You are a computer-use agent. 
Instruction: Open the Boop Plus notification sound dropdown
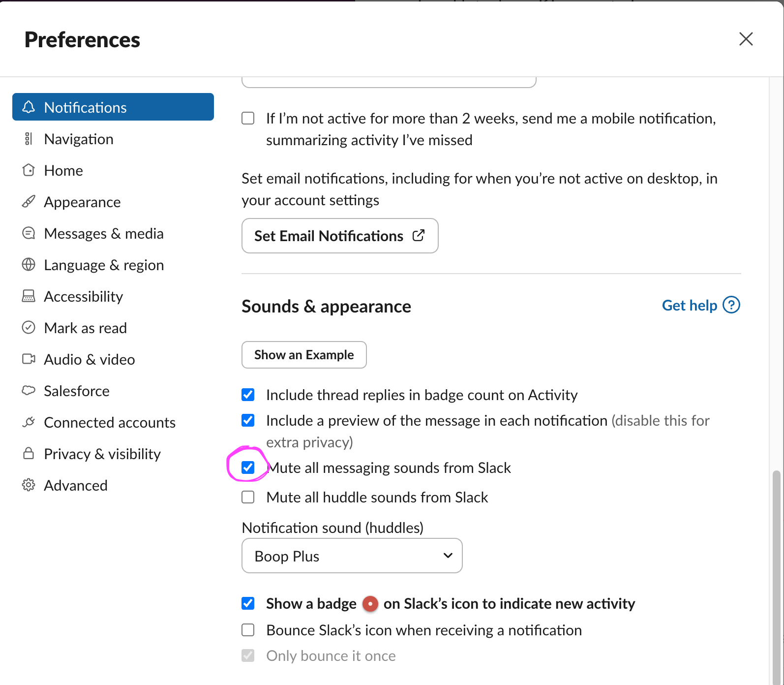tap(352, 556)
